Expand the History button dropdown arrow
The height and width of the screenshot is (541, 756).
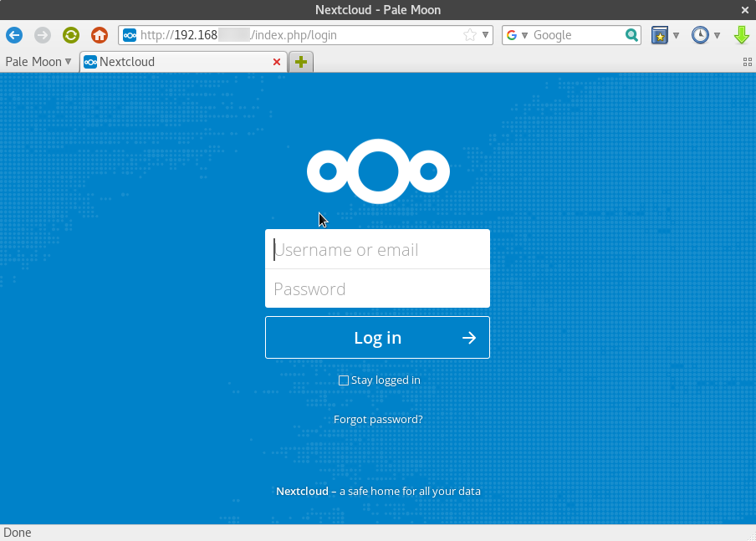717,35
